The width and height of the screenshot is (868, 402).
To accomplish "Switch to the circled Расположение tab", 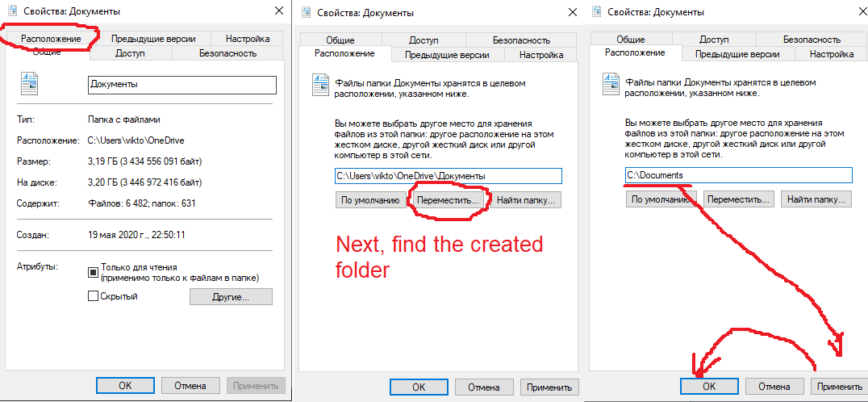I will 51,39.
